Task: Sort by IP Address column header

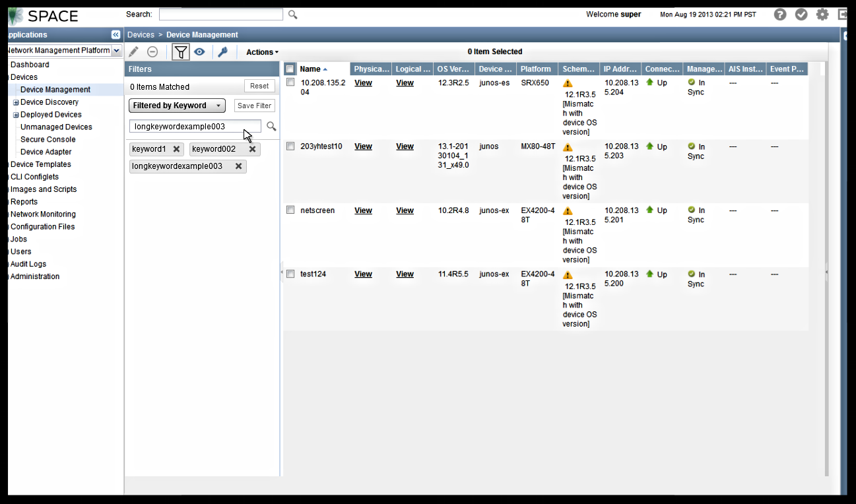Action: tap(620, 69)
